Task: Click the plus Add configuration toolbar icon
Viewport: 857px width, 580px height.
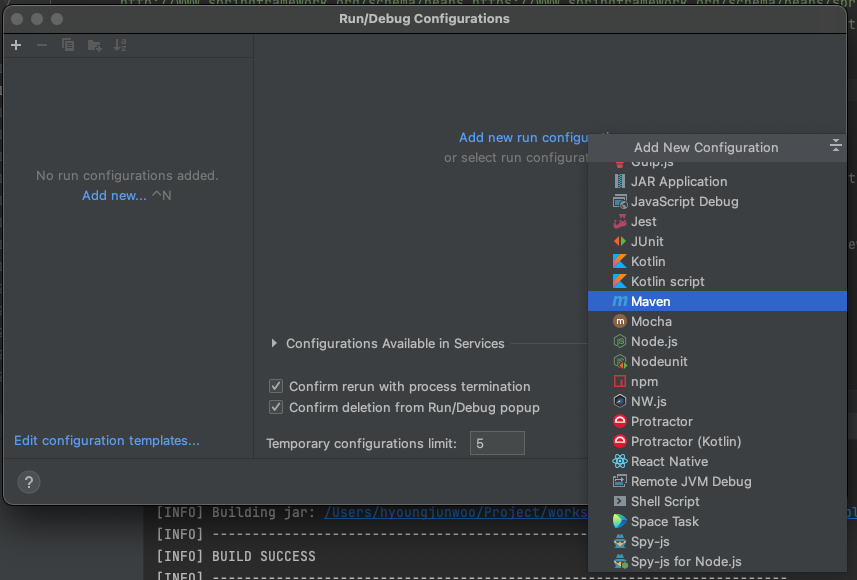Action: pos(16,45)
